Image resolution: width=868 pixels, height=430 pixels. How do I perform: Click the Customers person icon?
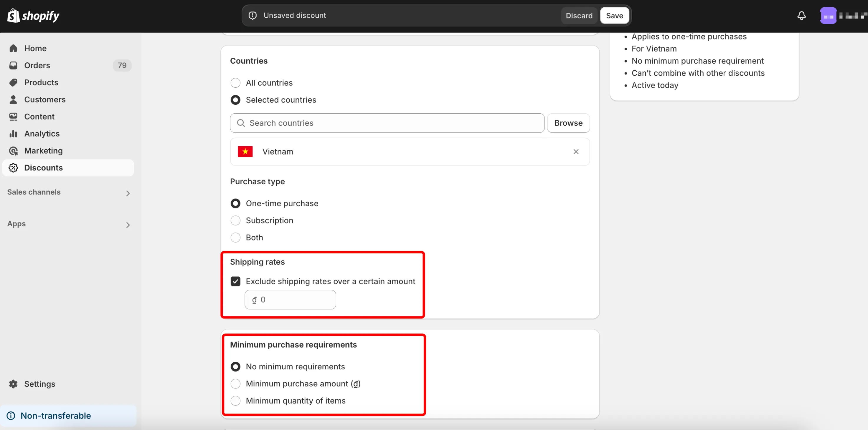(14, 99)
